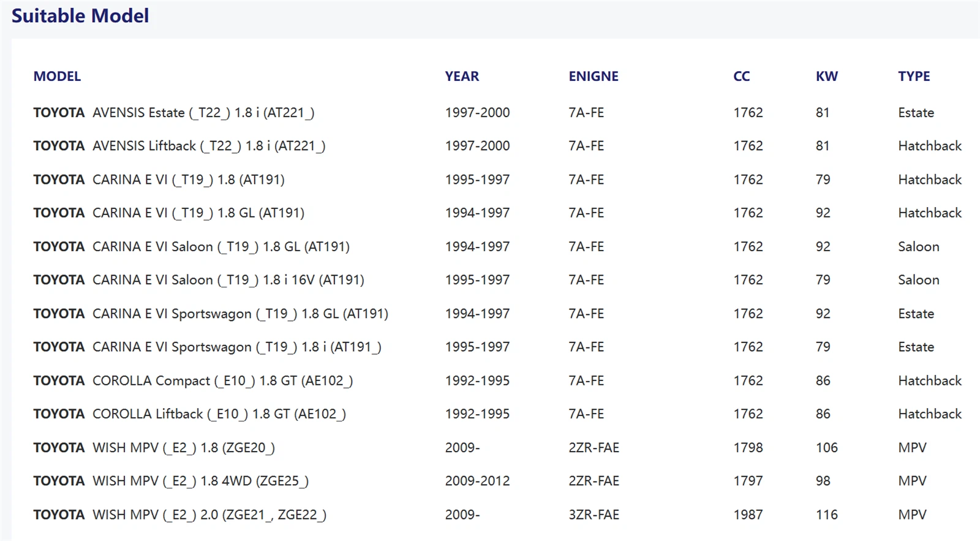
Task: Select the MODEL column header
Action: coord(57,77)
